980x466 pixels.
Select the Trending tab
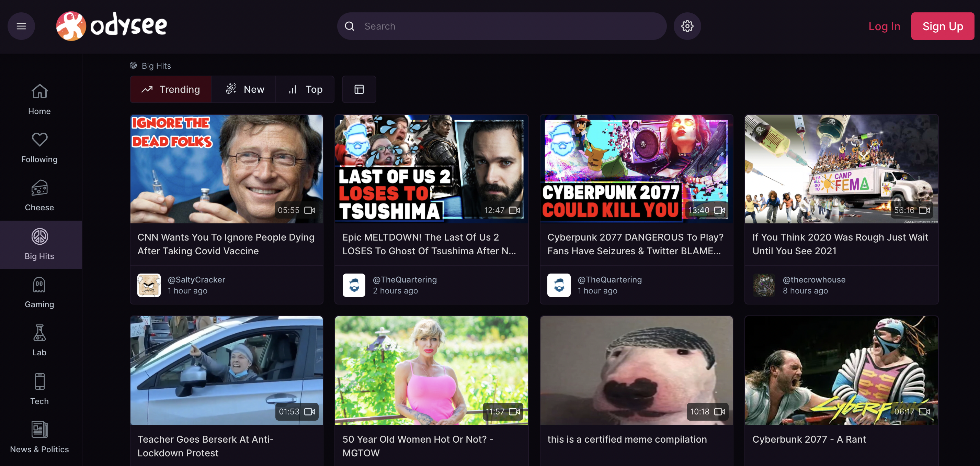(170, 89)
